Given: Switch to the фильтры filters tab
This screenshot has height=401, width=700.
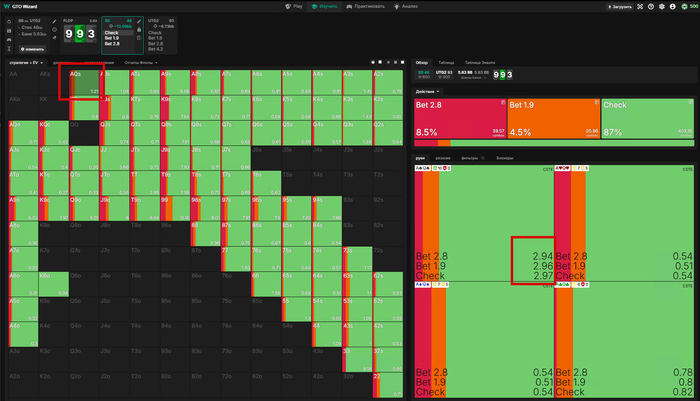Looking at the screenshot, I should 472,158.
